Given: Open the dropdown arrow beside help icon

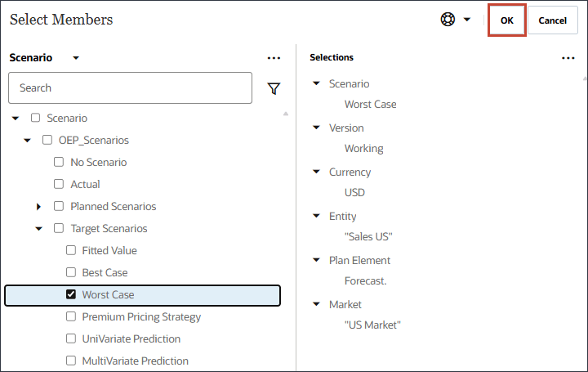Looking at the screenshot, I should click(467, 20).
